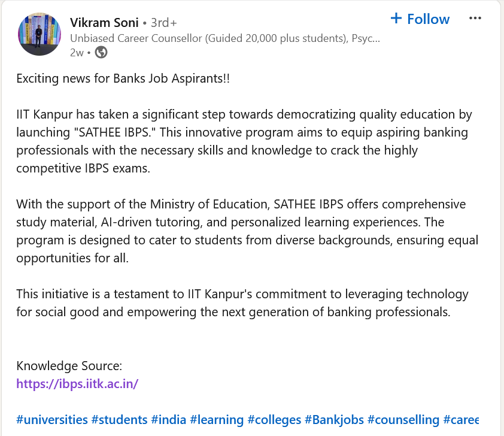Click the #universities hashtag
The image size is (504, 436).
click(x=52, y=420)
